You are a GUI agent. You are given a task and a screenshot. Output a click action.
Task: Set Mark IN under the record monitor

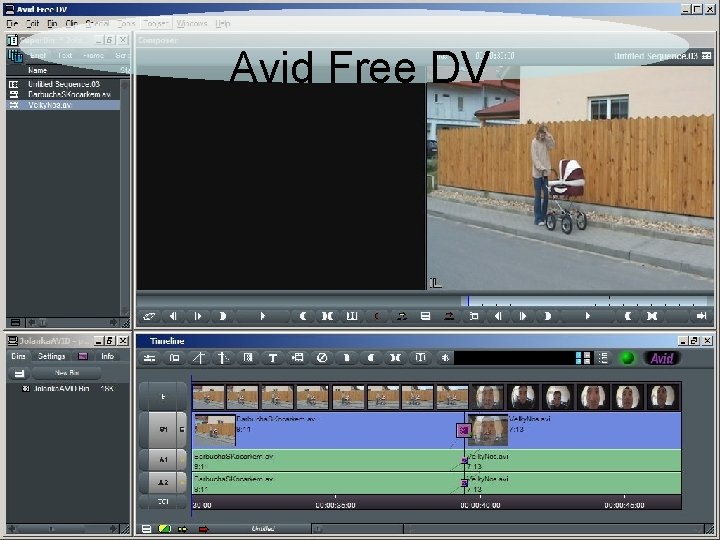(x=547, y=316)
